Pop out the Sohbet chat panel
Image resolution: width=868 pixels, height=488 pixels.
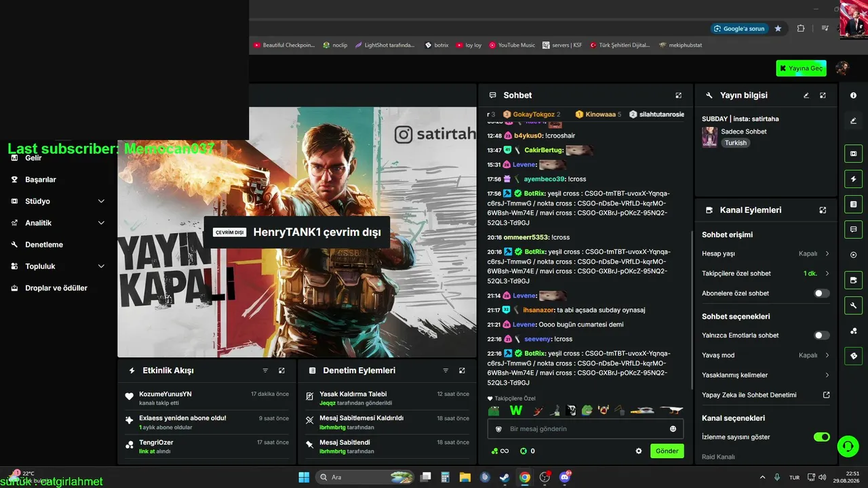click(678, 96)
